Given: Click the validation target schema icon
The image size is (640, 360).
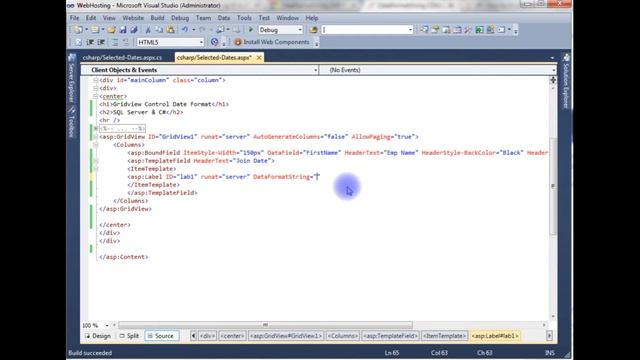Looking at the screenshot, I should [215, 42].
